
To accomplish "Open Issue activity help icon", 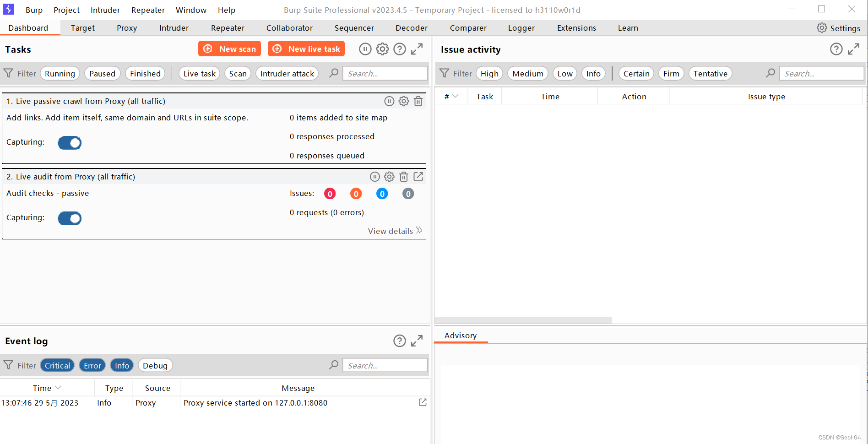I will pos(836,49).
